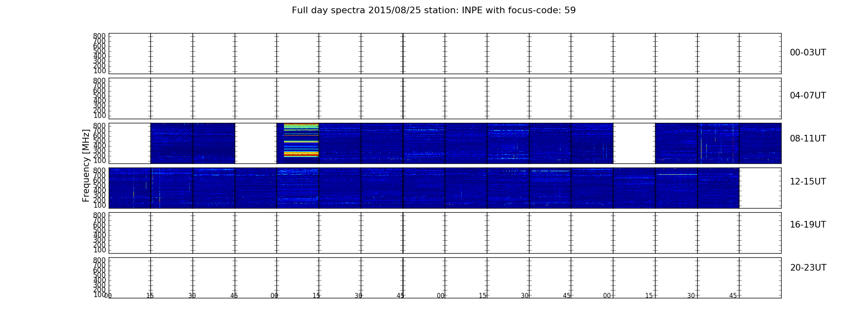868x331 pixels.
Task: Click the 12-15UT spectrogram data panel
Action: pyautogui.click(x=424, y=188)
